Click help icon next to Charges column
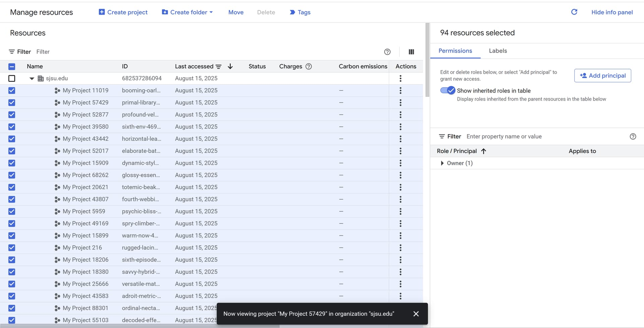Viewport: 644px width, 328px height. (x=309, y=66)
